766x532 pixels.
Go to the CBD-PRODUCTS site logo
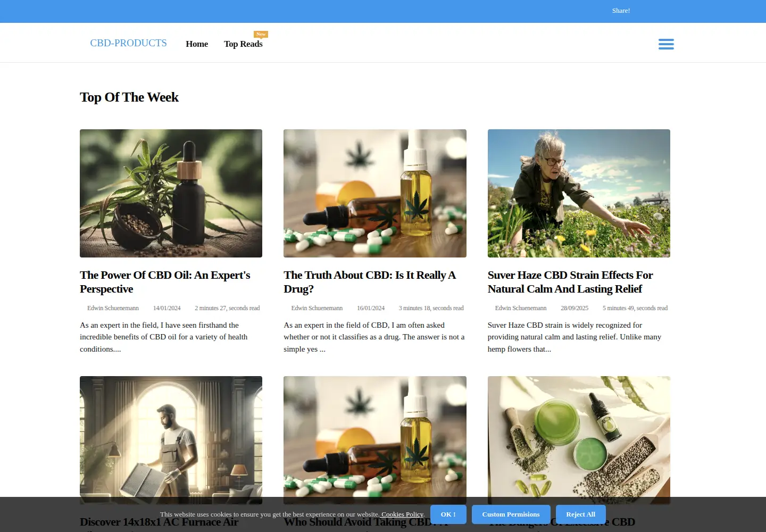click(x=128, y=43)
